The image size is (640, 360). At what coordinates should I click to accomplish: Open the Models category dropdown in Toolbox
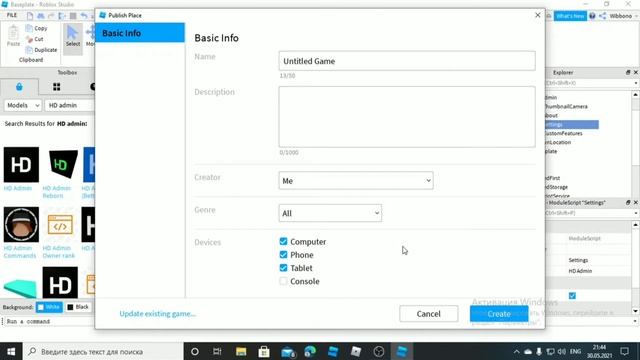(x=23, y=105)
